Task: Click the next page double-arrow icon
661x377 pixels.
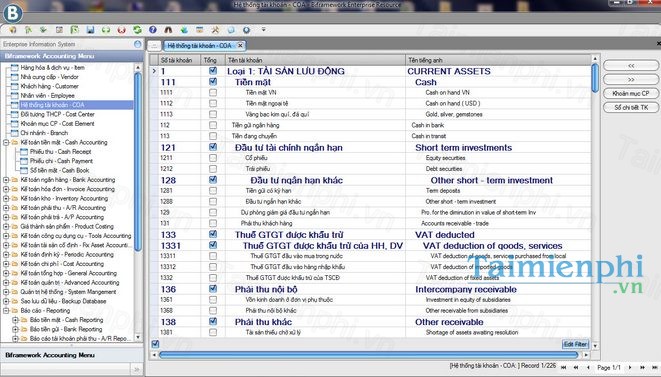Action: tap(642, 368)
